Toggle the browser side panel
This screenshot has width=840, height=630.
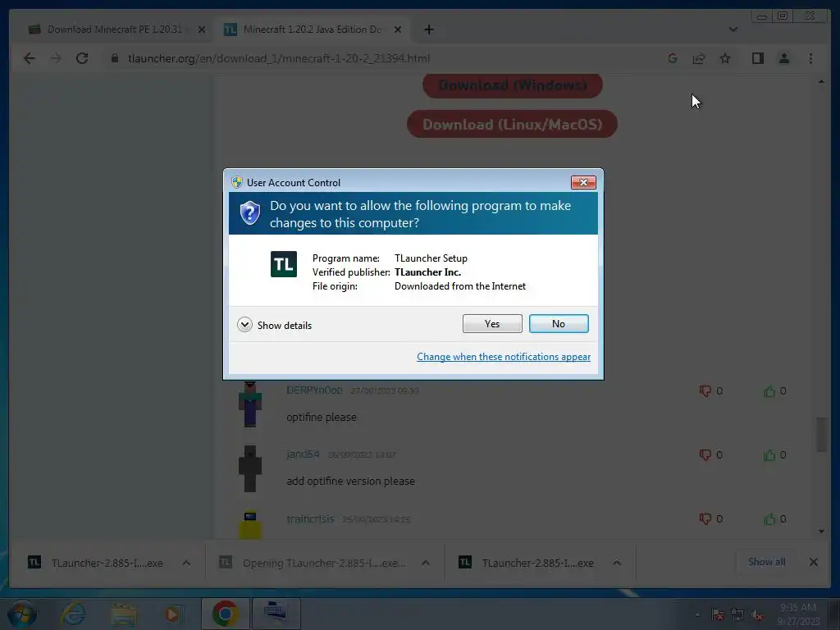point(757,58)
